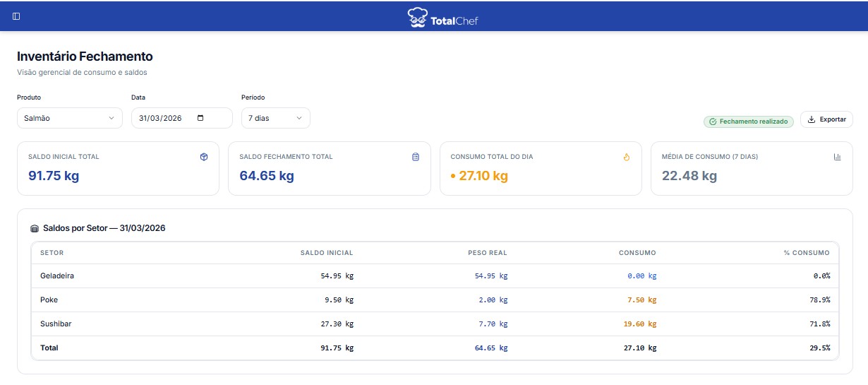868x385 pixels.
Task: Select the Poke sector row
Action: (x=49, y=300)
